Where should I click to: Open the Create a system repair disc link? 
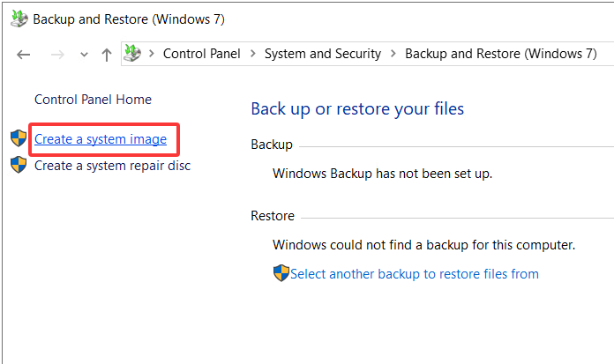(112, 165)
